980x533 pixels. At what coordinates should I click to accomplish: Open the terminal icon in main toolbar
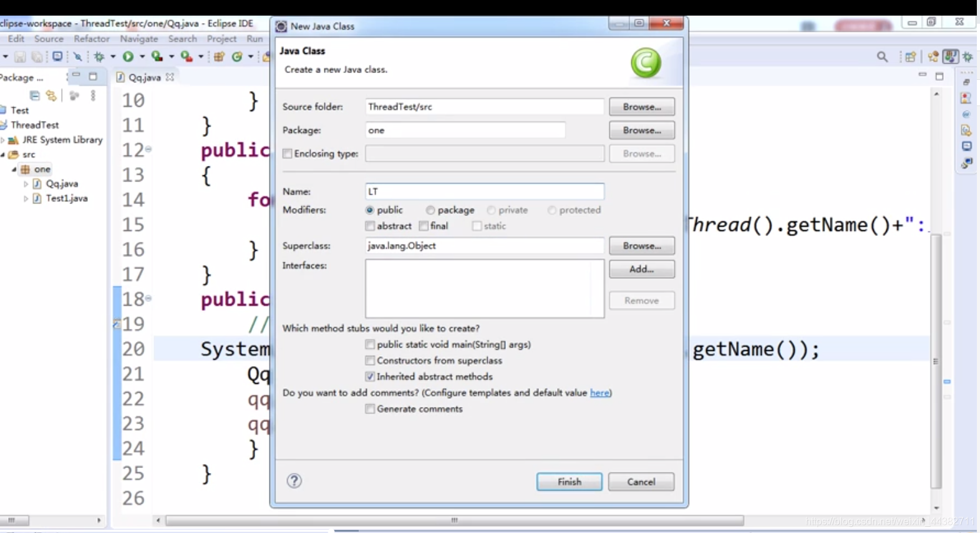pos(57,56)
